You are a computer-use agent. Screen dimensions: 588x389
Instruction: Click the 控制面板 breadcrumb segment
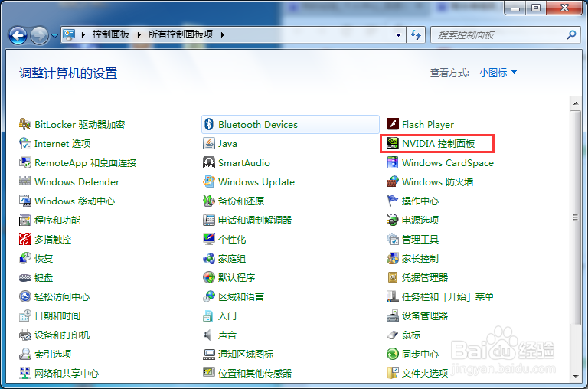(111, 34)
